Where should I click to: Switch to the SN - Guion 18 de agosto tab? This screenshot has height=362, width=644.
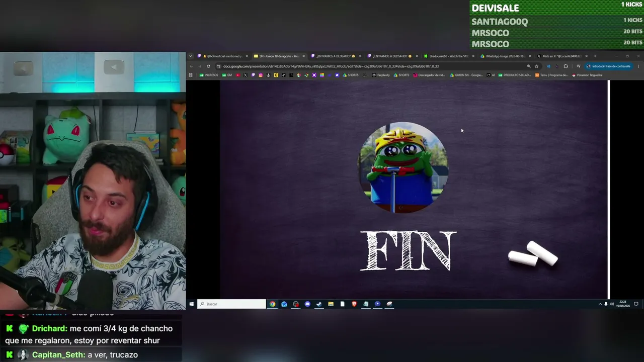tap(279, 56)
